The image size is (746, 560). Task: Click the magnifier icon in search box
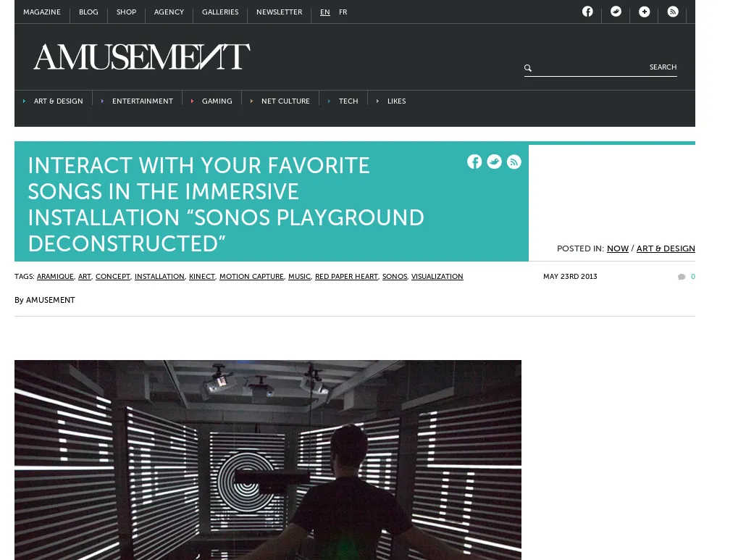527,68
